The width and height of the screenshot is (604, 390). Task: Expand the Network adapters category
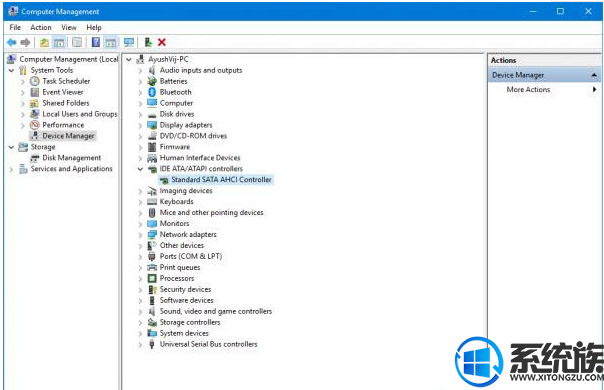(x=140, y=235)
